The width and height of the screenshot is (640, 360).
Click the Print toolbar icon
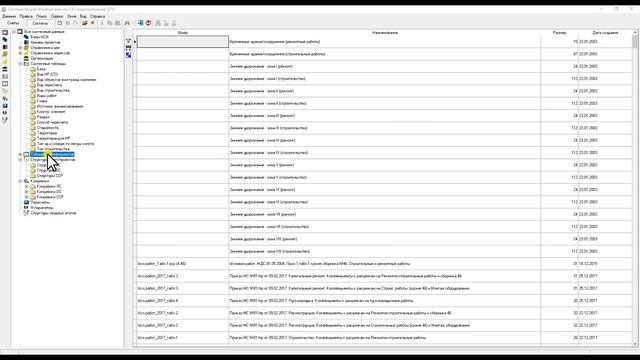point(68,23)
